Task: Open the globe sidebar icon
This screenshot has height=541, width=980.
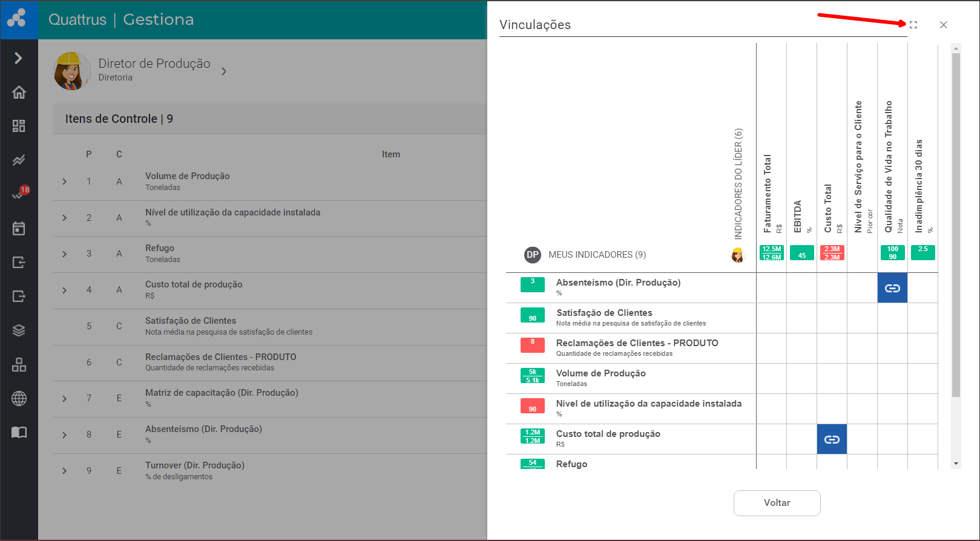Action: tap(19, 398)
